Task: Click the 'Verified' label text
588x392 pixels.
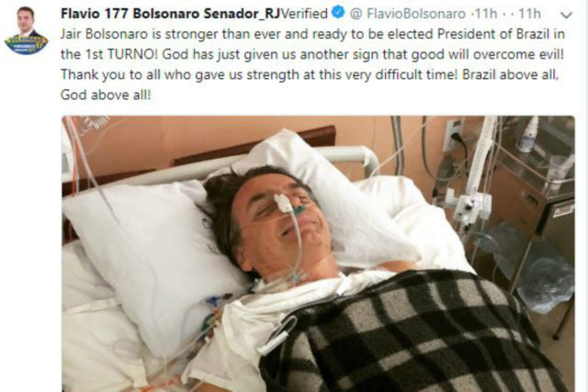Action: pyautogui.click(x=304, y=14)
